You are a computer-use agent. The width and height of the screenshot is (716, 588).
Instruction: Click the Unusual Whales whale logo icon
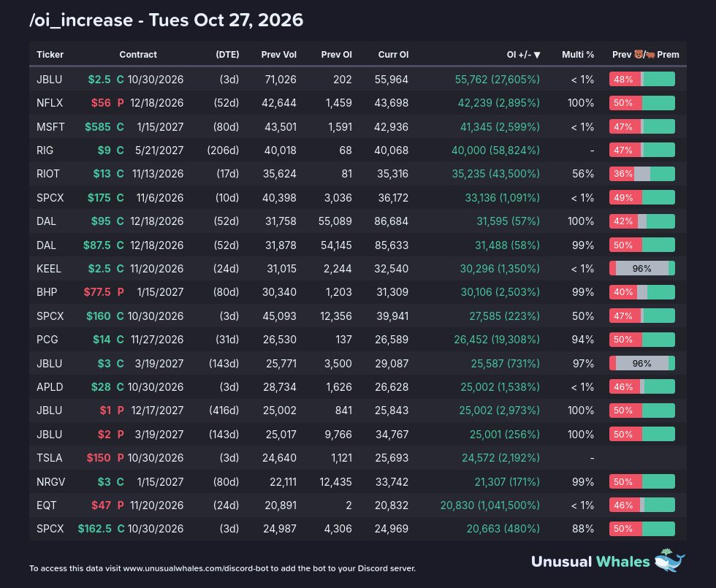[669, 560]
